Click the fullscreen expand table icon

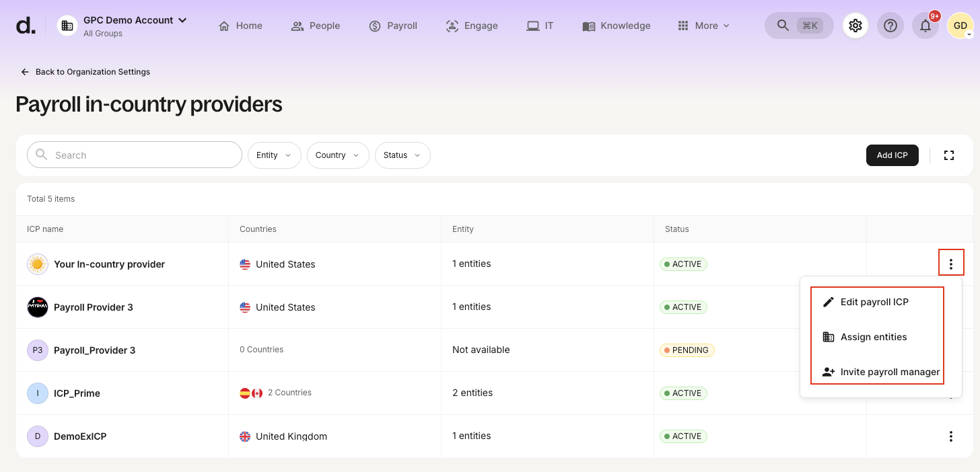point(949,155)
